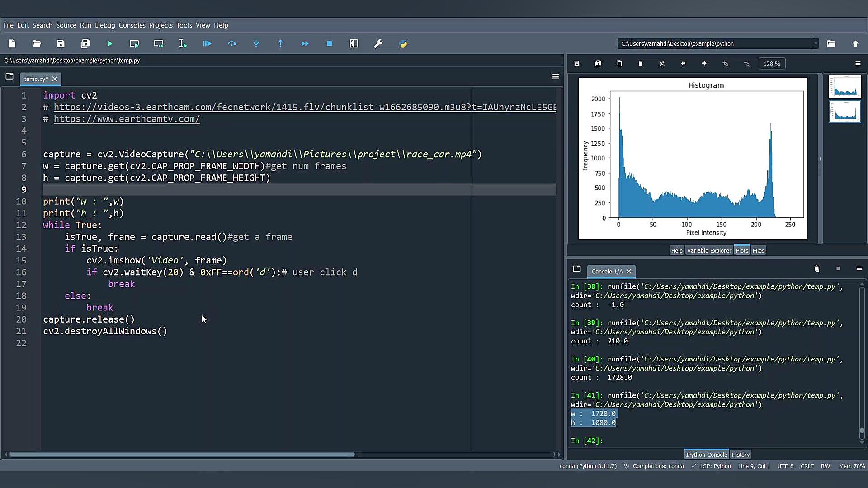
Task: Continue execution to next breakpoint
Action: pyautogui.click(x=305, y=44)
